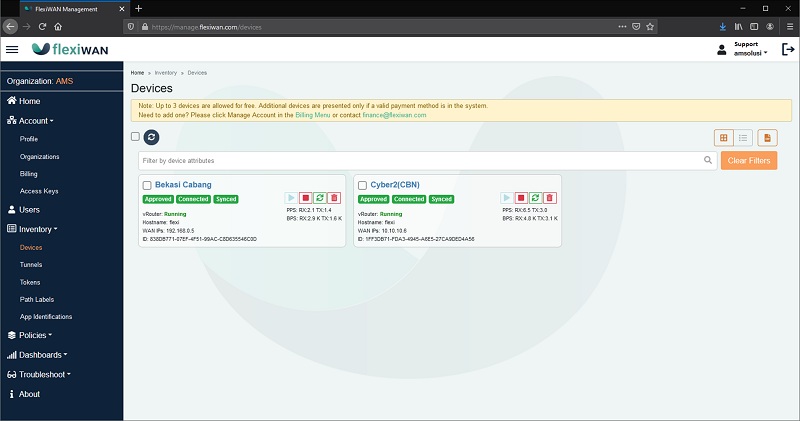Switch to grid card view
The image size is (800, 421).
723,138
